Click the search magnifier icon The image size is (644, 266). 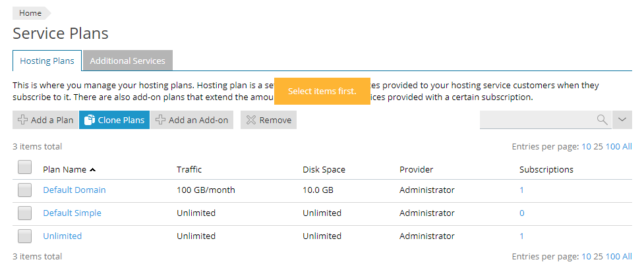(x=602, y=120)
